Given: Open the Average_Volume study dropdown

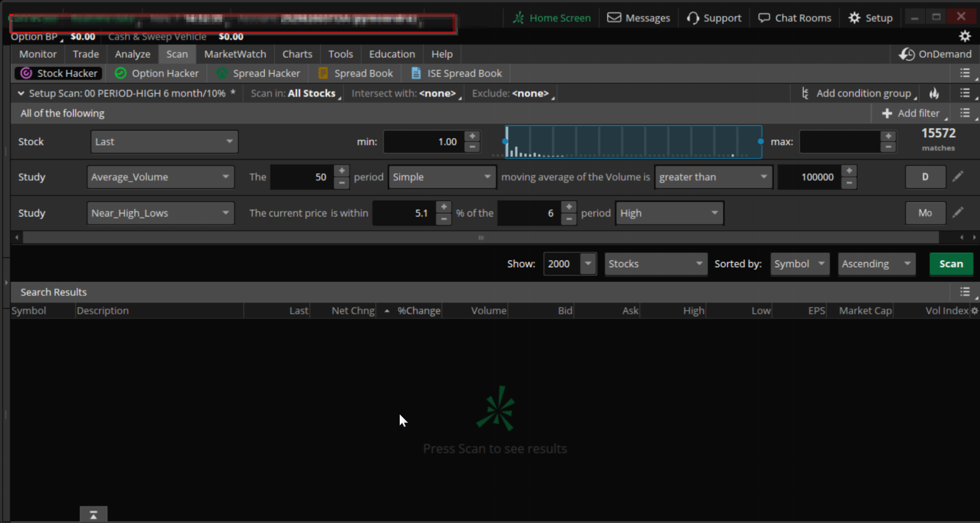Looking at the screenshot, I should pos(160,177).
